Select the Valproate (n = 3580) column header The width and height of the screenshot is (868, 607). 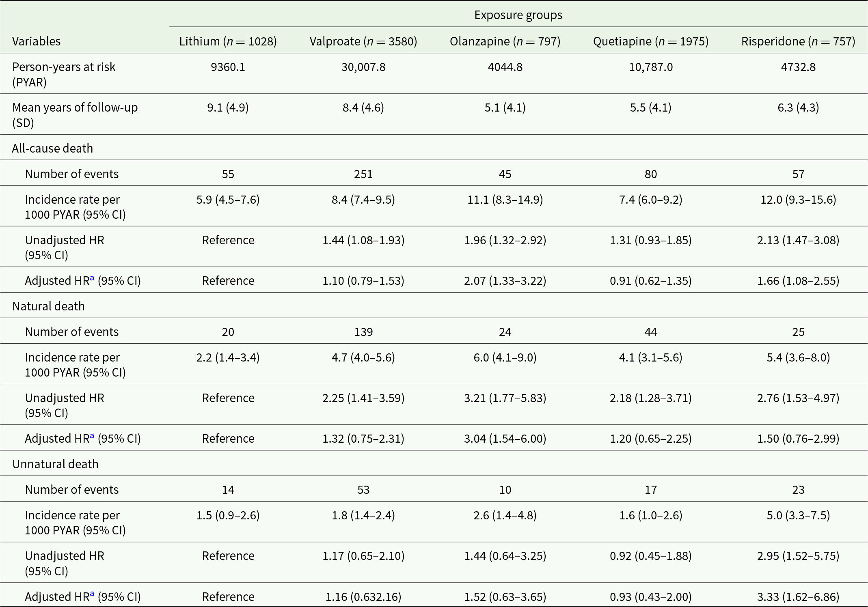(x=363, y=41)
